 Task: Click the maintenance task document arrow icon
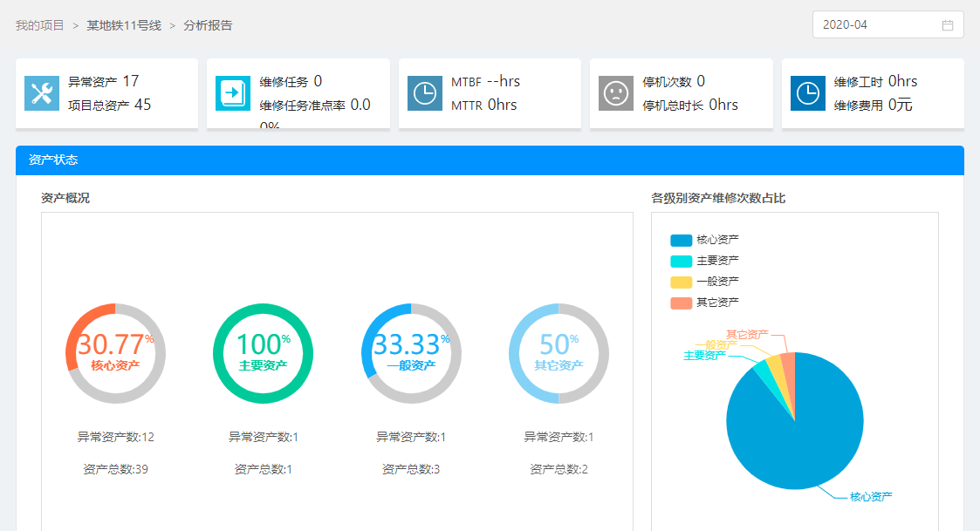tap(233, 93)
